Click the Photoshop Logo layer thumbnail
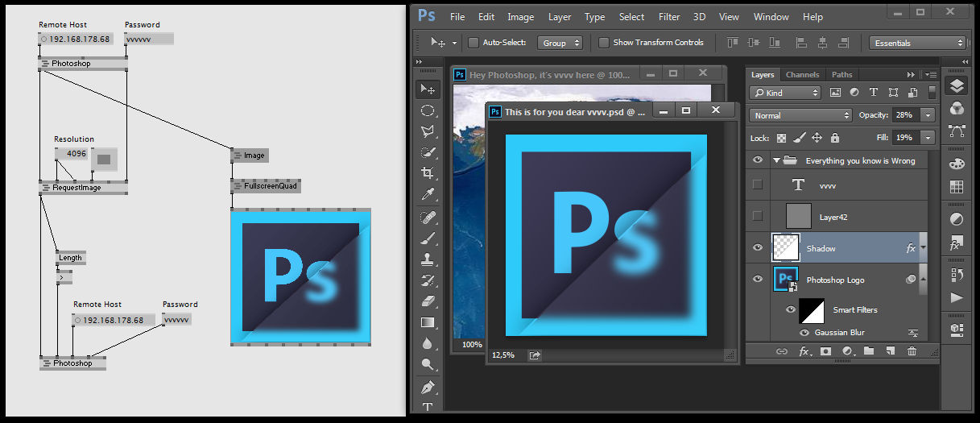 (785, 280)
